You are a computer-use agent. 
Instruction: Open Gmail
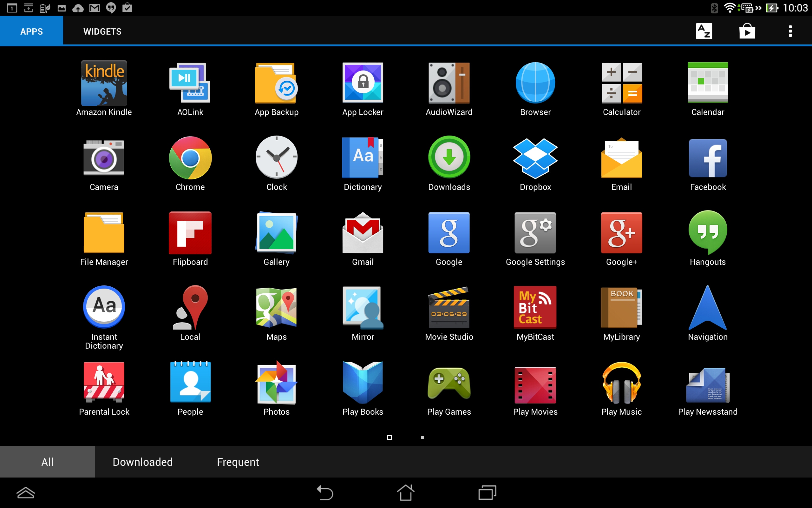[363, 238]
